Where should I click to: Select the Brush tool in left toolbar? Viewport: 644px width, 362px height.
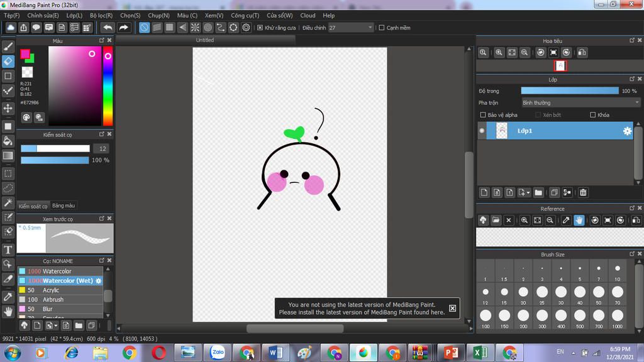[8, 47]
